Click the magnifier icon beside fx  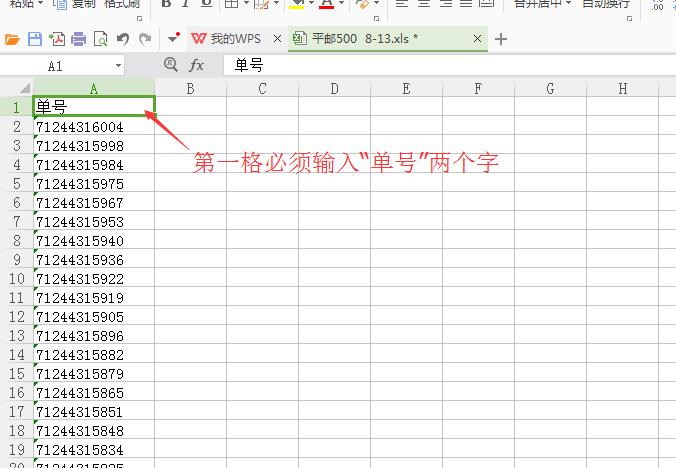170,65
